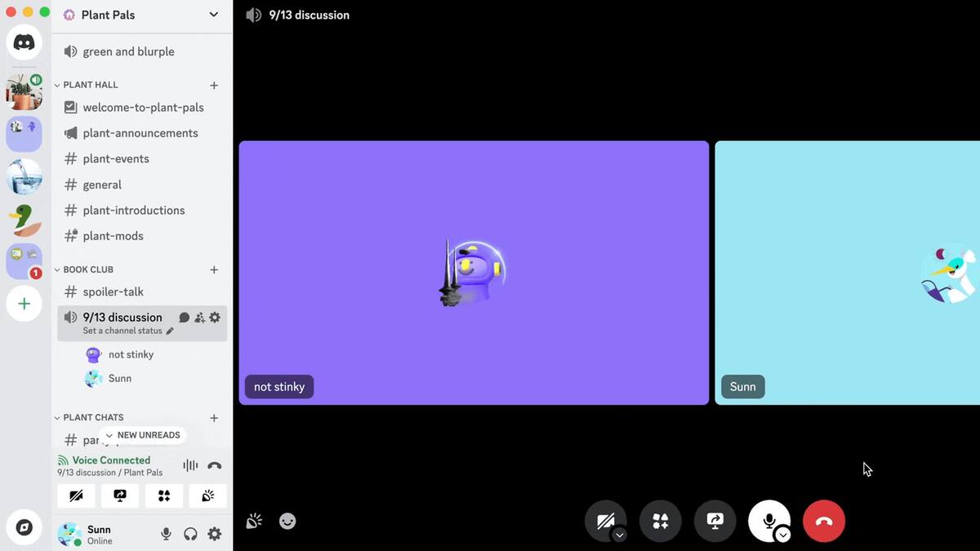Open chat icon beside 9/13 discussion channel
Viewport: 980px width, 551px height.
(x=185, y=318)
